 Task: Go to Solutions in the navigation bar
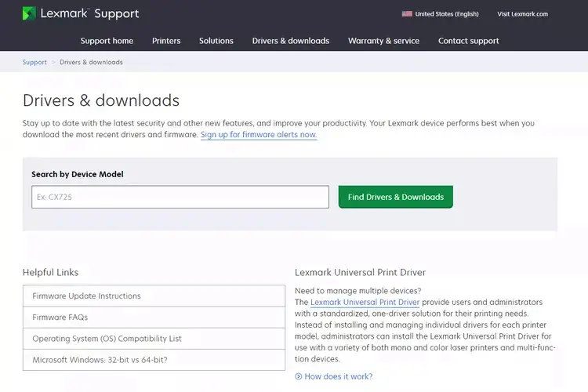click(216, 41)
